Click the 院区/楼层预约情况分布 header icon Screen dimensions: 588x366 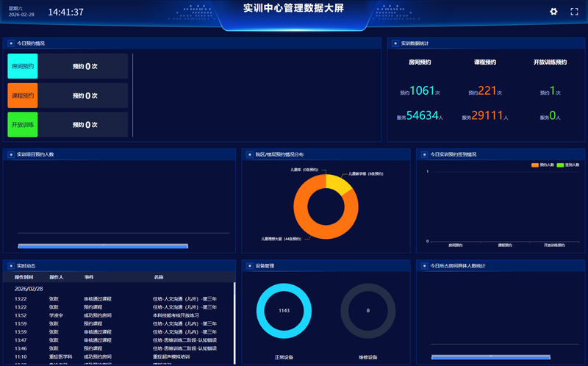point(249,154)
